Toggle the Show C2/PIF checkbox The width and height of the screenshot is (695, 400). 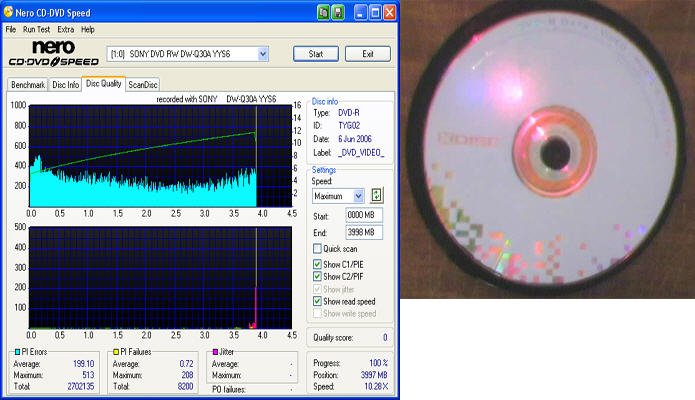point(317,276)
